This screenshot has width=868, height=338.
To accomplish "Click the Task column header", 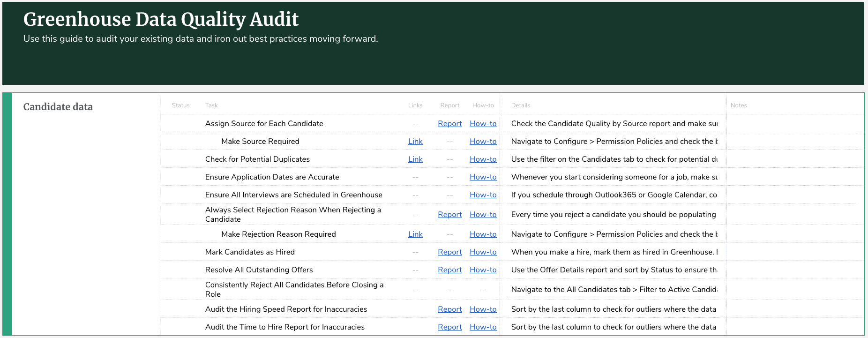I will pos(211,105).
